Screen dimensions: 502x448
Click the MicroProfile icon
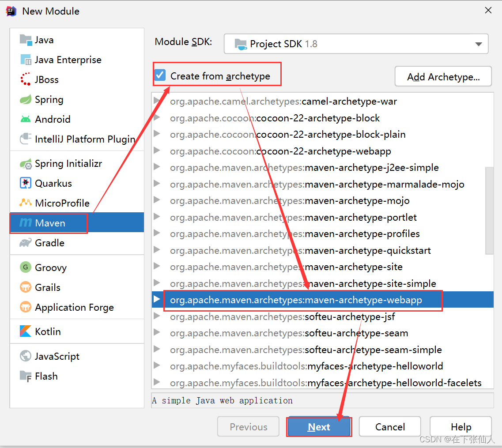[x=26, y=203]
